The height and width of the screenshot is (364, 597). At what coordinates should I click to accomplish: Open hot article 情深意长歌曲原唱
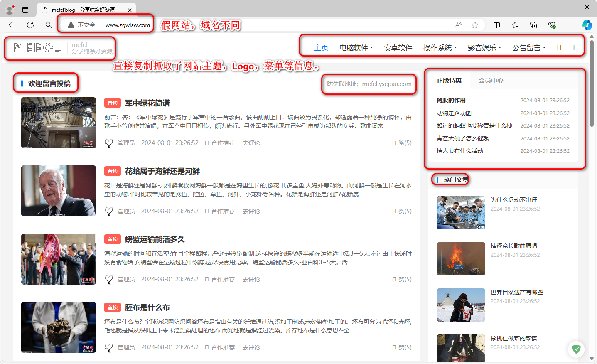pos(514,246)
